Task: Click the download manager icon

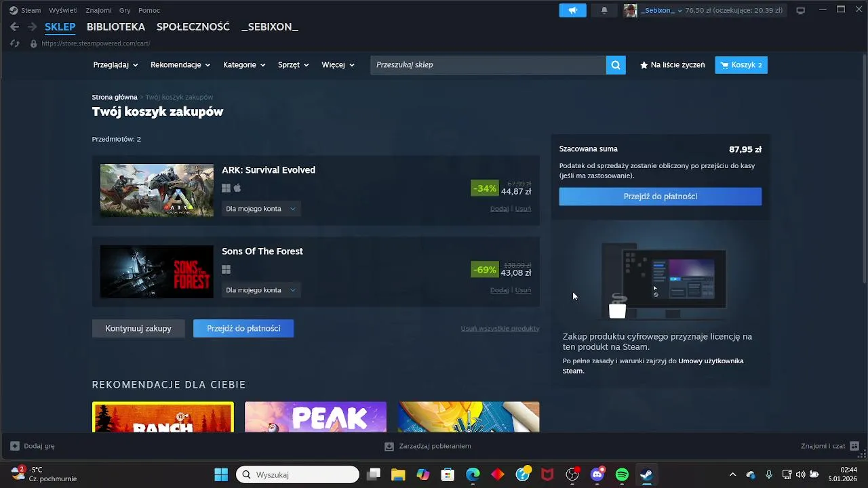Action: (389, 446)
